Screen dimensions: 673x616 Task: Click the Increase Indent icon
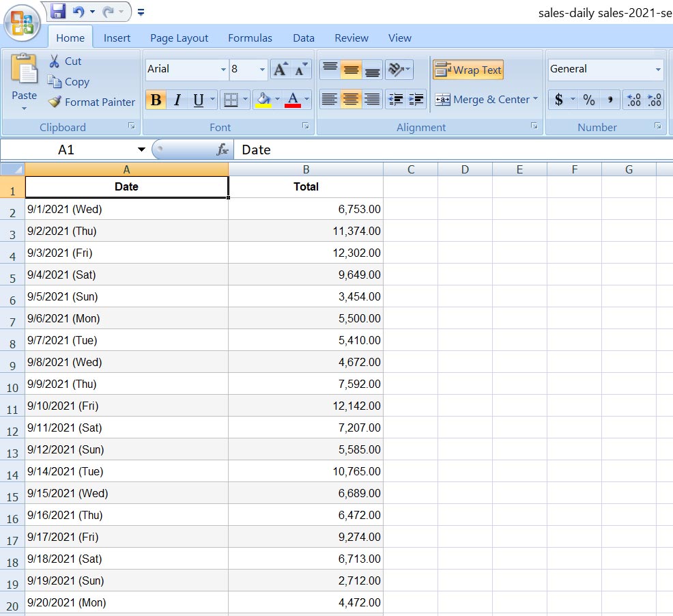416,100
